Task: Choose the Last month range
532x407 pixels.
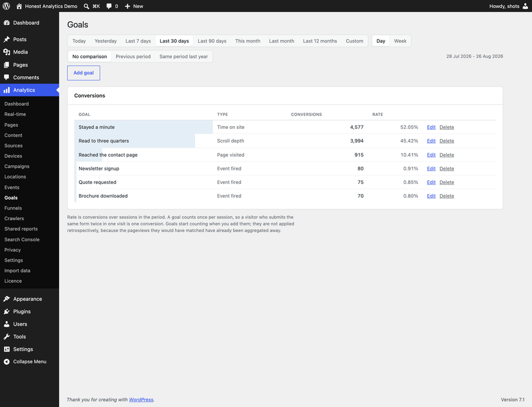Action: (x=281, y=41)
